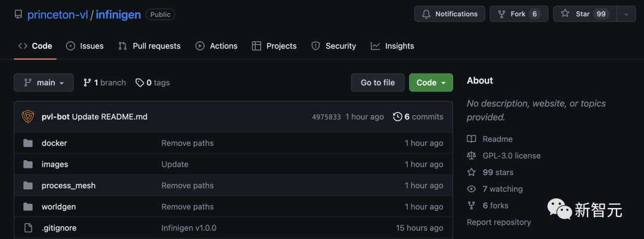Viewport: 644px width, 239px height.
Task: Open the dropdown arrow next to Star
Action: tap(626, 14)
